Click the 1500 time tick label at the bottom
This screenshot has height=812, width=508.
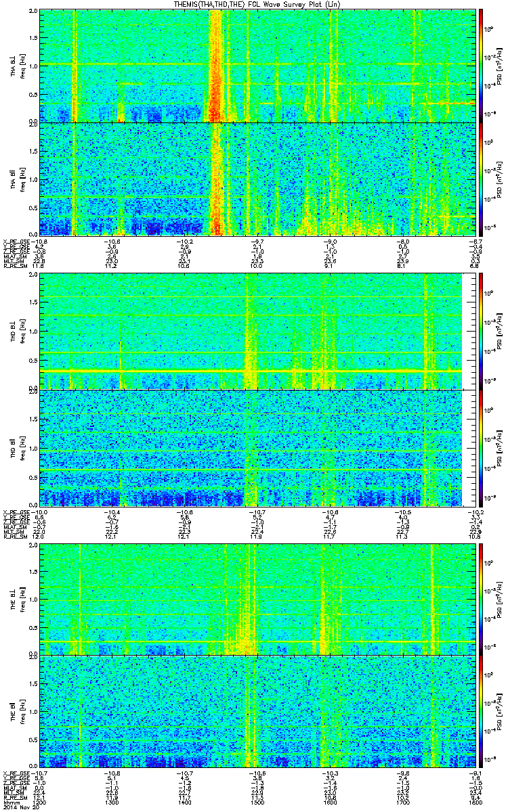tap(256, 803)
